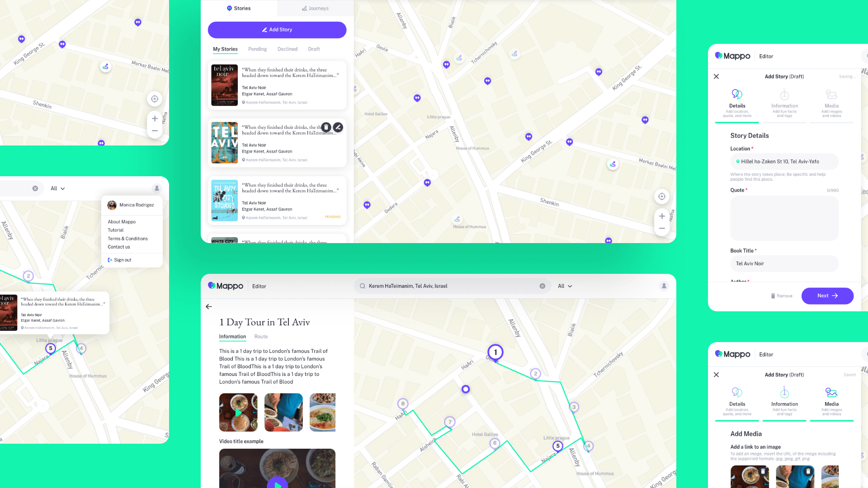
Task: Click the Monica Rodrigez profile entry
Action: coord(132,205)
